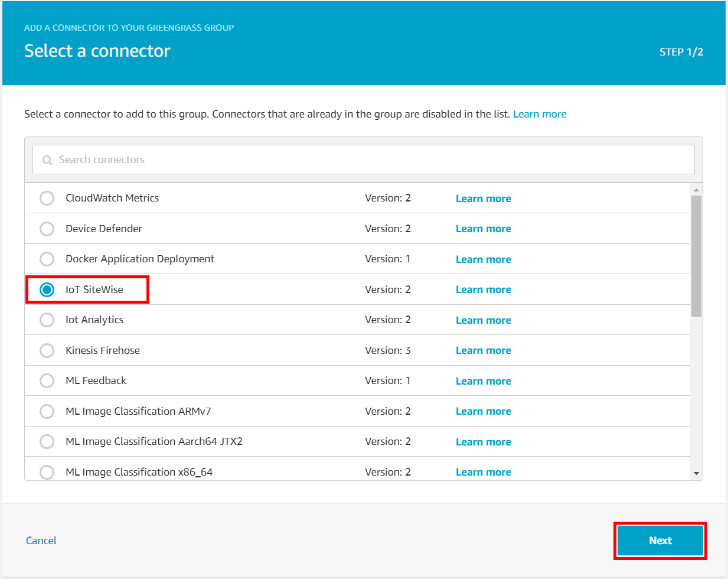Screen dimensions: 728x579
Task: Choose the Iot Analytics connector option
Action: pos(47,320)
